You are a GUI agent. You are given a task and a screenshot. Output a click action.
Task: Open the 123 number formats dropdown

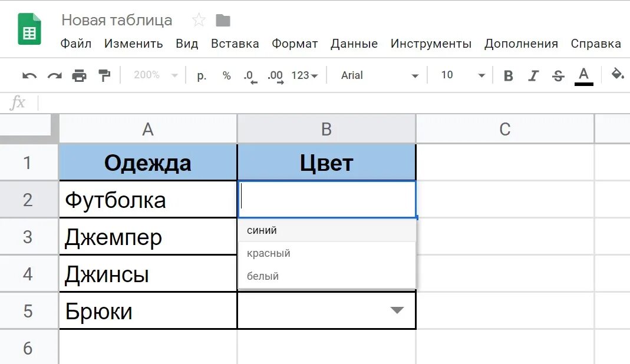305,75
